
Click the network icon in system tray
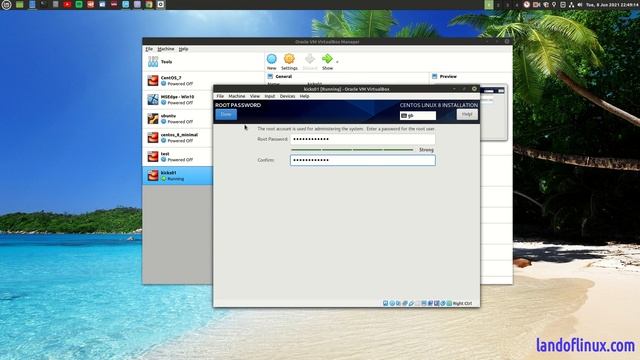coord(571,5)
